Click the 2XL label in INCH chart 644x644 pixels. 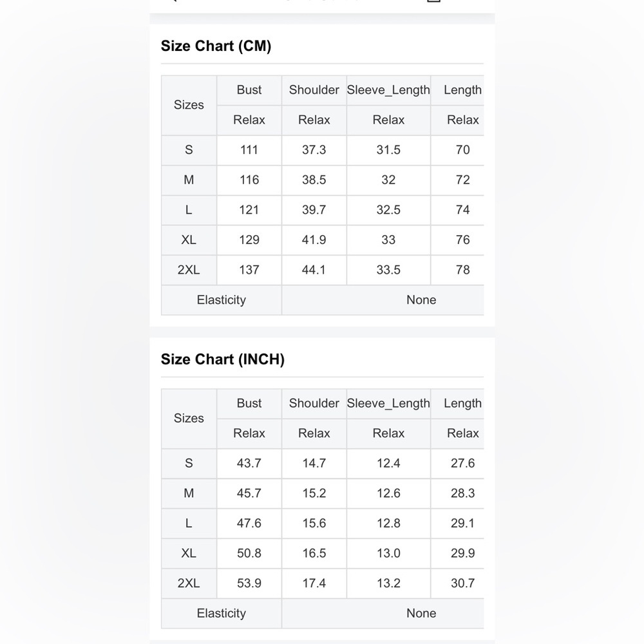tap(189, 583)
